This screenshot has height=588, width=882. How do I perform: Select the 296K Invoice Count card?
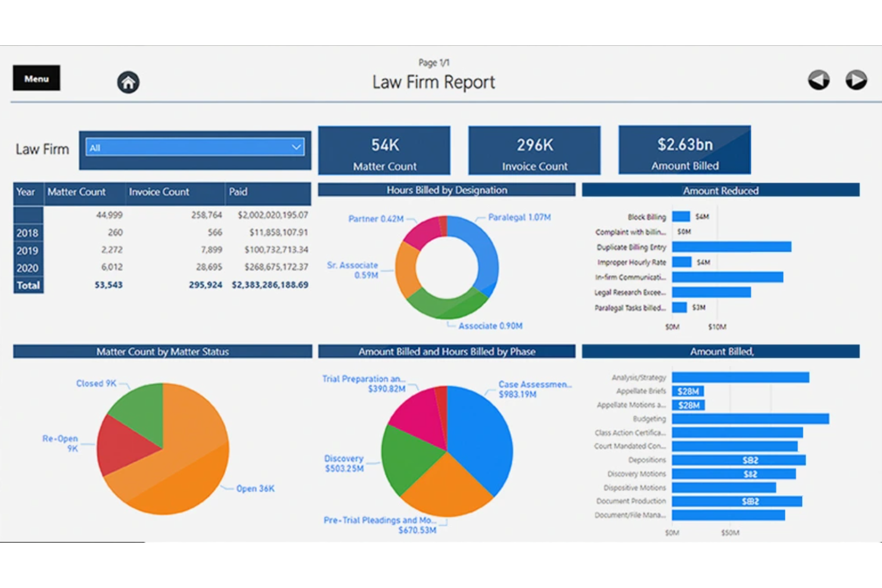point(535,150)
